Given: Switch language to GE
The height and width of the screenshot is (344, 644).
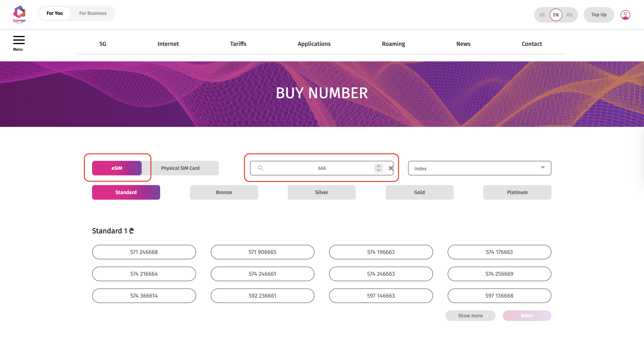Looking at the screenshot, I should [x=542, y=15].
